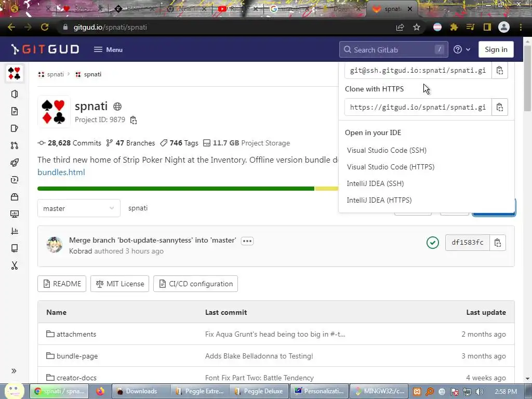Open in IntelliJ IDEA (SSH)
Image resolution: width=532 pixels, height=399 pixels.
(375, 183)
